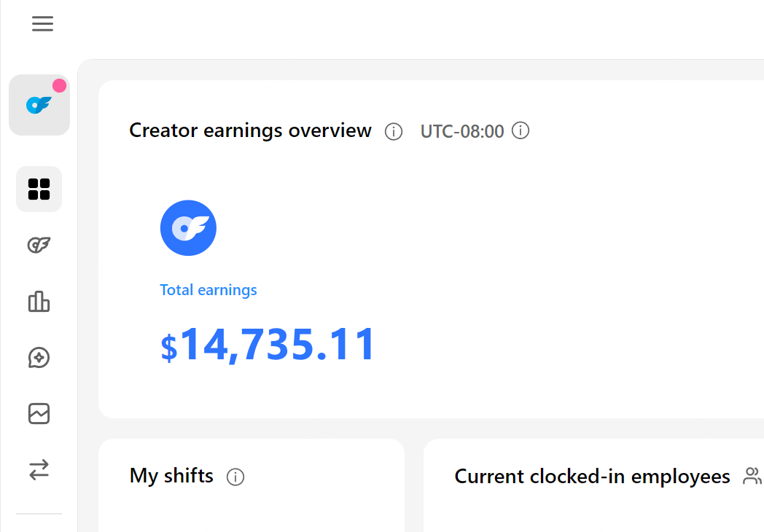Image resolution: width=764 pixels, height=532 pixels.
Task: Select the dashboard grid icon
Action: [39, 189]
